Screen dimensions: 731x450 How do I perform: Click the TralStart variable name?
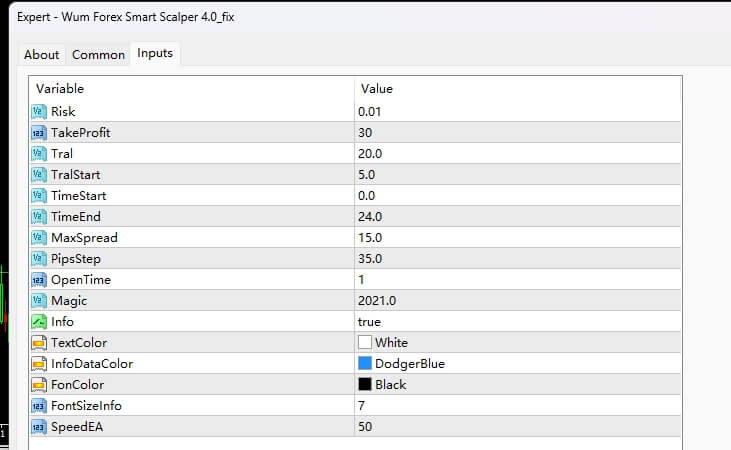[76, 174]
